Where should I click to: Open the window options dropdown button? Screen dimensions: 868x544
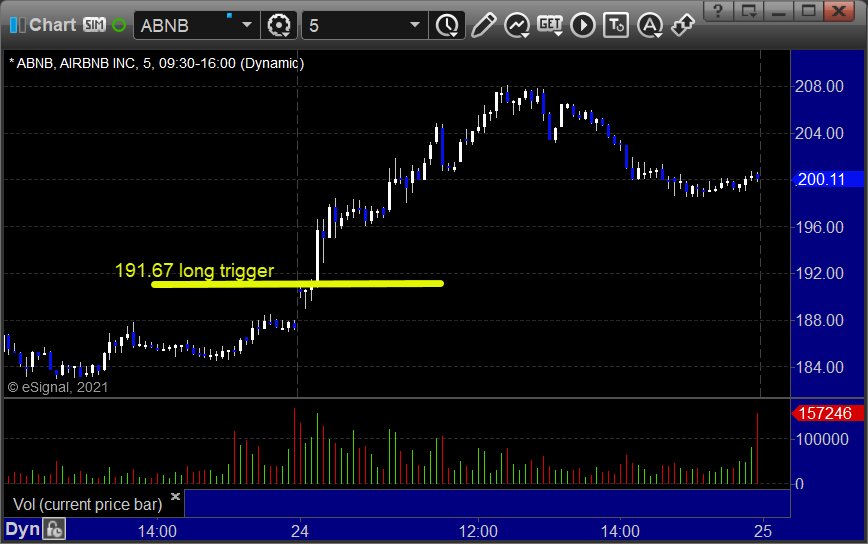coord(749,11)
